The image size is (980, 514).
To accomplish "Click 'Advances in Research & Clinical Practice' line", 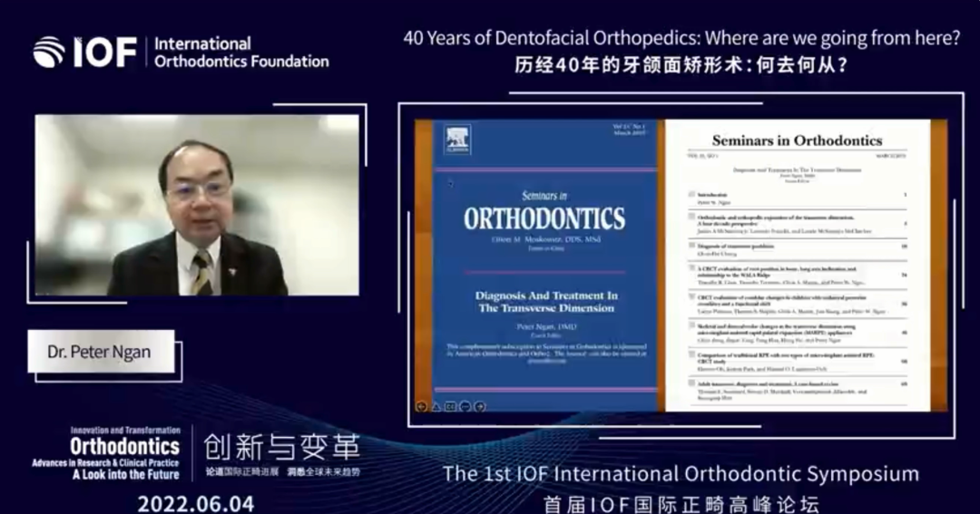I will click(x=105, y=463).
